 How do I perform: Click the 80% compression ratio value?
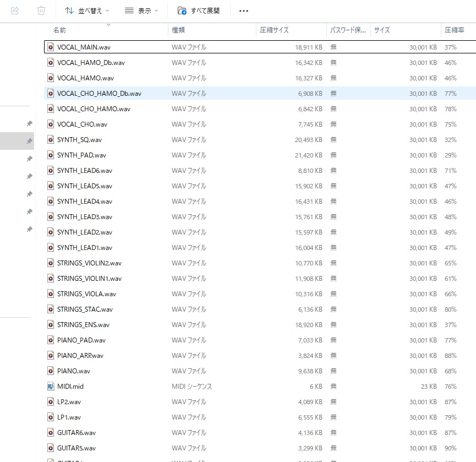pos(451,309)
